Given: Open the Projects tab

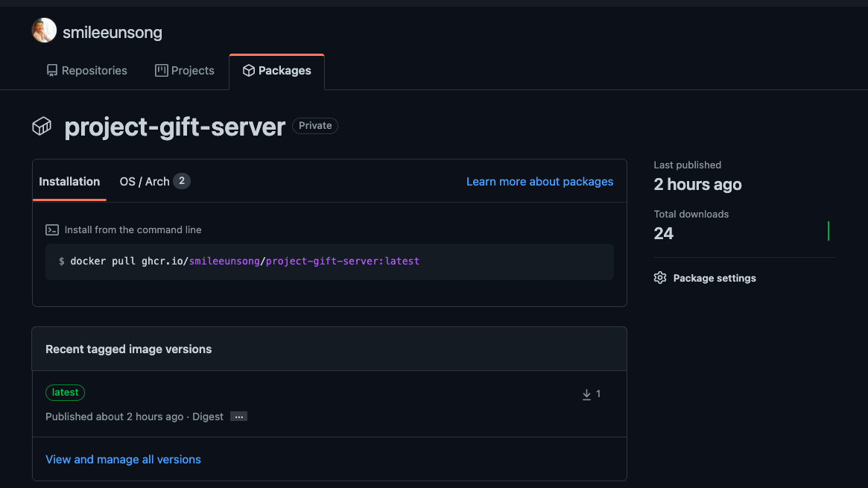Looking at the screenshot, I should click(184, 71).
